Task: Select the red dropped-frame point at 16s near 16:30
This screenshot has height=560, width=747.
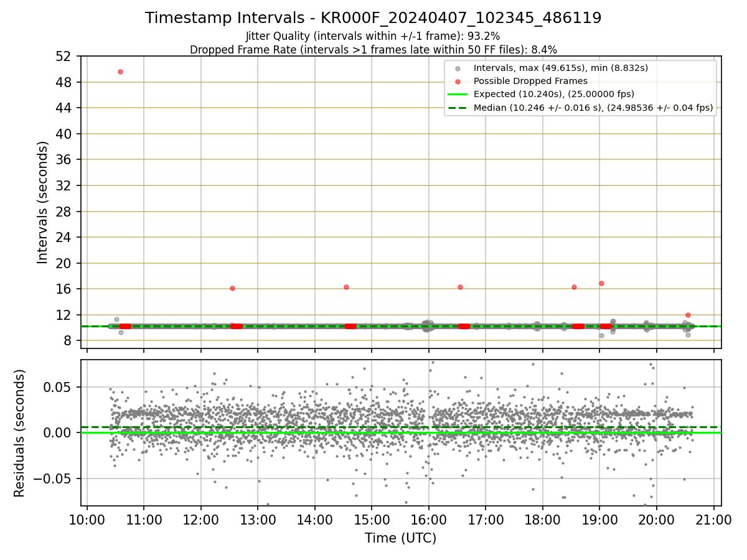Action: pyautogui.click(x=460, y=287)
